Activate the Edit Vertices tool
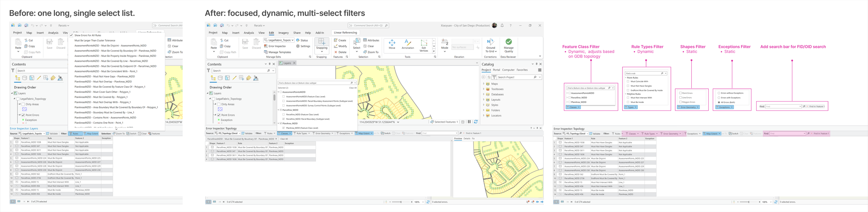The height and width of the screenshot is (212, 868). tap(424, 45)
